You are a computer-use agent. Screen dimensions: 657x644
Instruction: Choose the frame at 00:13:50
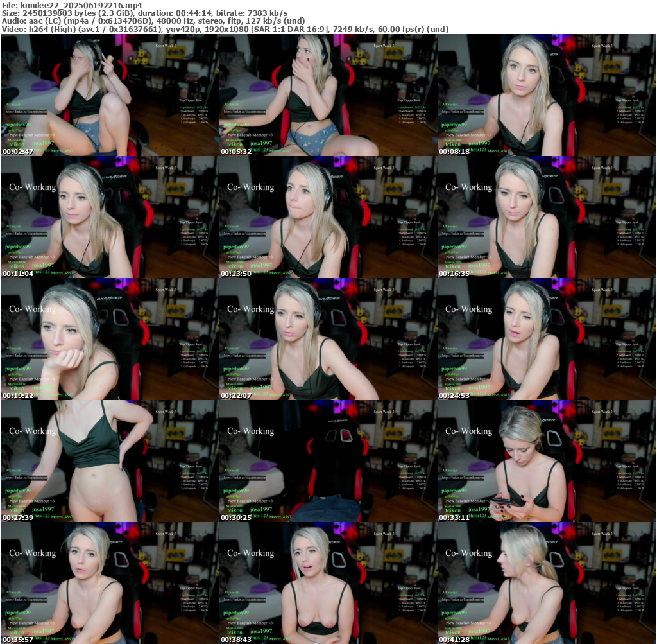(328, 217)
